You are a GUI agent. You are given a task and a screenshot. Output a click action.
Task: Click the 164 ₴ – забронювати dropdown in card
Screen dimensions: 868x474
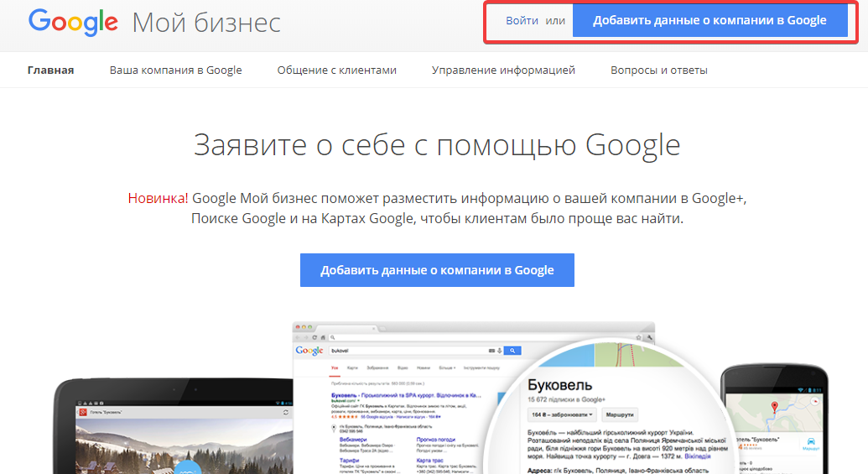(x=562, y=414)
